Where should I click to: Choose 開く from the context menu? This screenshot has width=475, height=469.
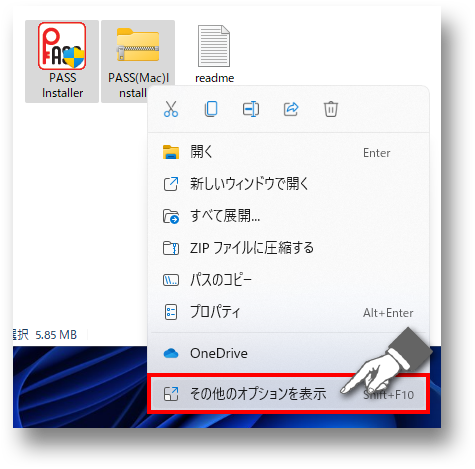288,153
